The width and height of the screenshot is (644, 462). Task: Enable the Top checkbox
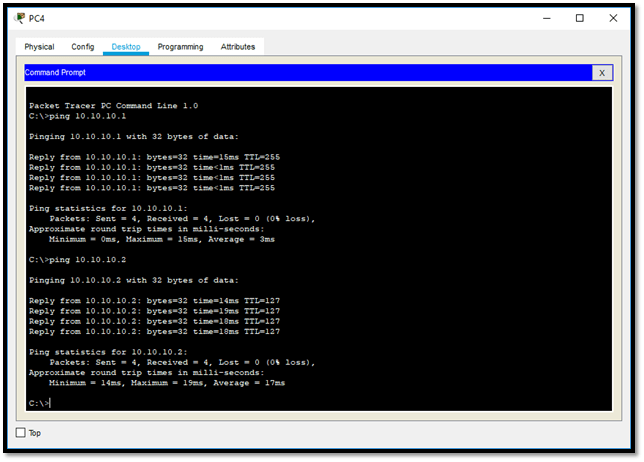21,433
